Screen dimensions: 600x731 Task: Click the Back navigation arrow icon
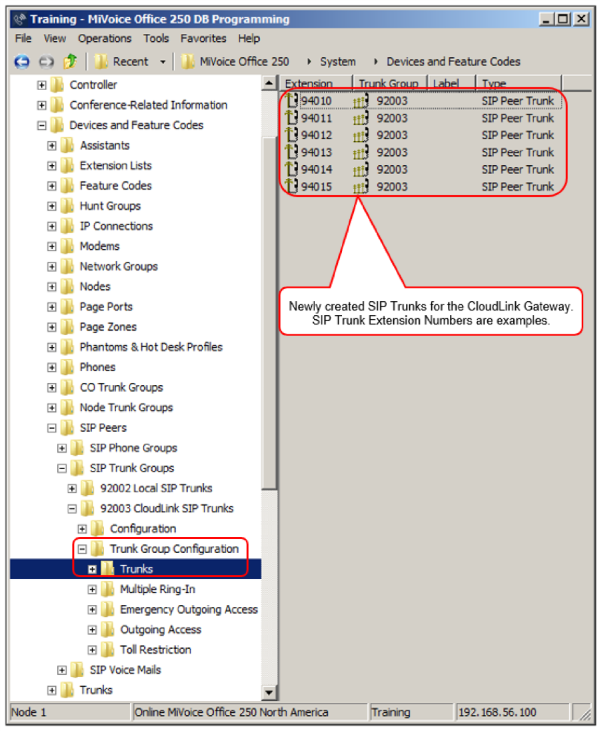[x=21, y=61]
